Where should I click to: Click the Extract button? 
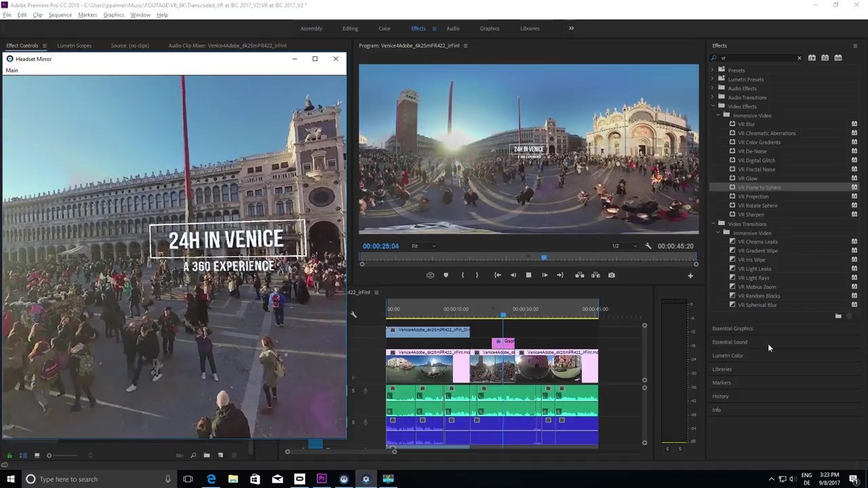[x=595, y=275]
